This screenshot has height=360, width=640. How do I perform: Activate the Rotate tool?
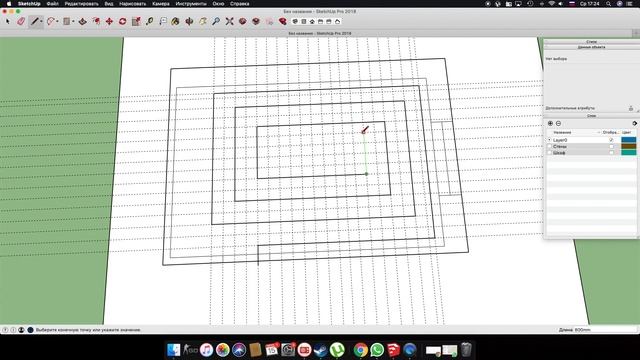[x=122, y=21]
